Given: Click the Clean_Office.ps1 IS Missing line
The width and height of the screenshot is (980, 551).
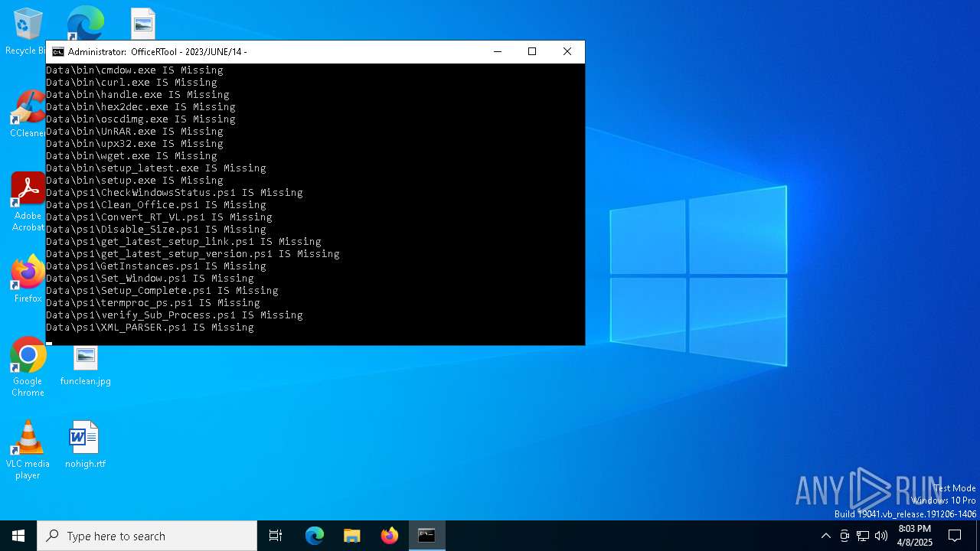Looking at the screenshot, I should 156,205.
